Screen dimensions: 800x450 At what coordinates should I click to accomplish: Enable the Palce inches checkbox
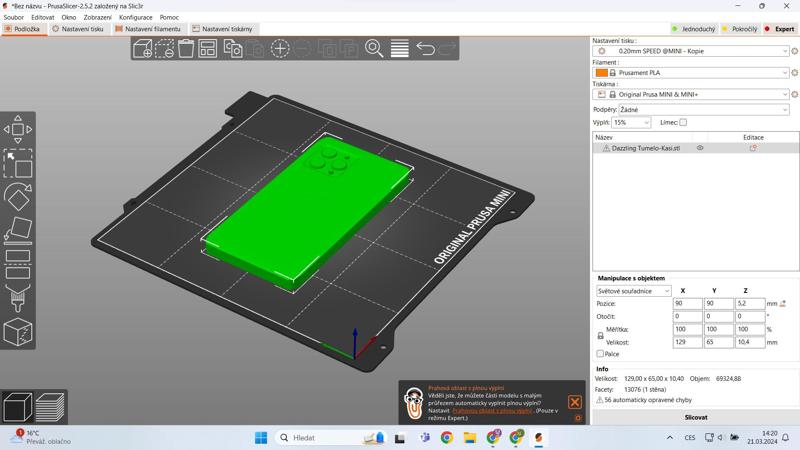coord(600,354)
